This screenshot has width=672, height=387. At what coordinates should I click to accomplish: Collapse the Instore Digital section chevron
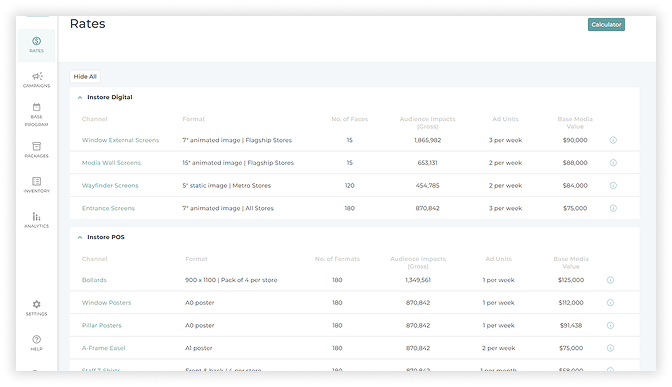click(x=80, y=98)
